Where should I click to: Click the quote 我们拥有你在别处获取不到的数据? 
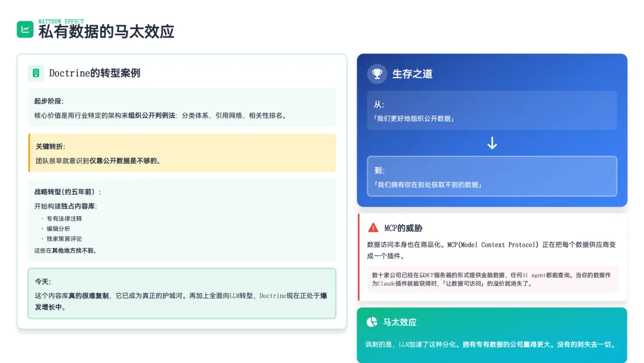(x=428, y=185)
